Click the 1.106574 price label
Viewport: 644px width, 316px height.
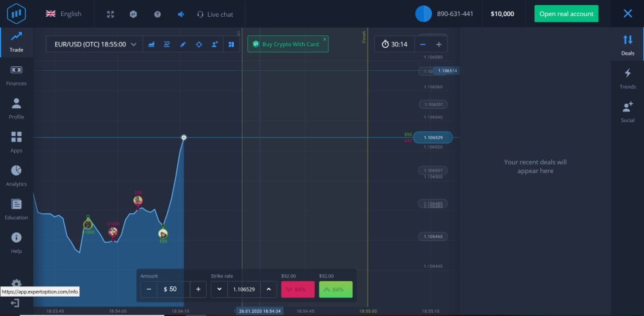pyautogui.click(x=447, y=71)
